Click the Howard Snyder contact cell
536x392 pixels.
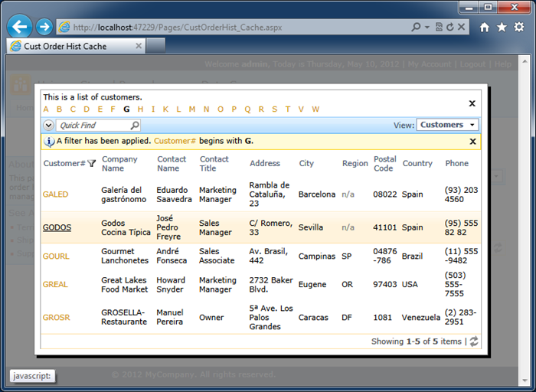[171, 285]
